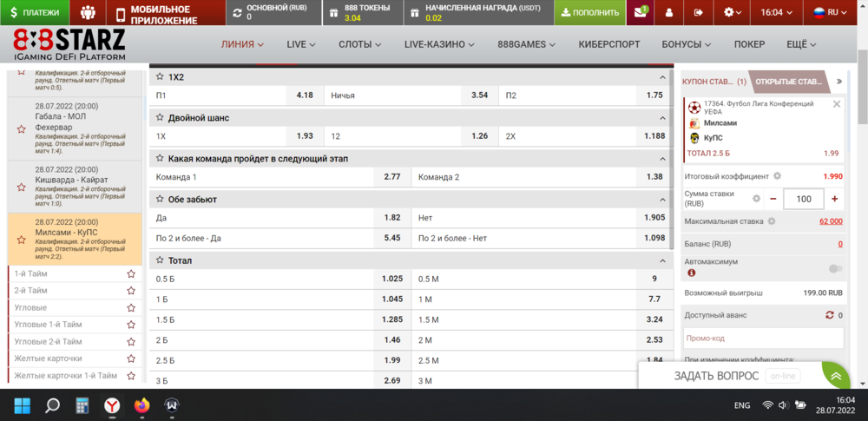Click refresh icon next to Доступный аванс
The image size is (868, 421).
829,315
